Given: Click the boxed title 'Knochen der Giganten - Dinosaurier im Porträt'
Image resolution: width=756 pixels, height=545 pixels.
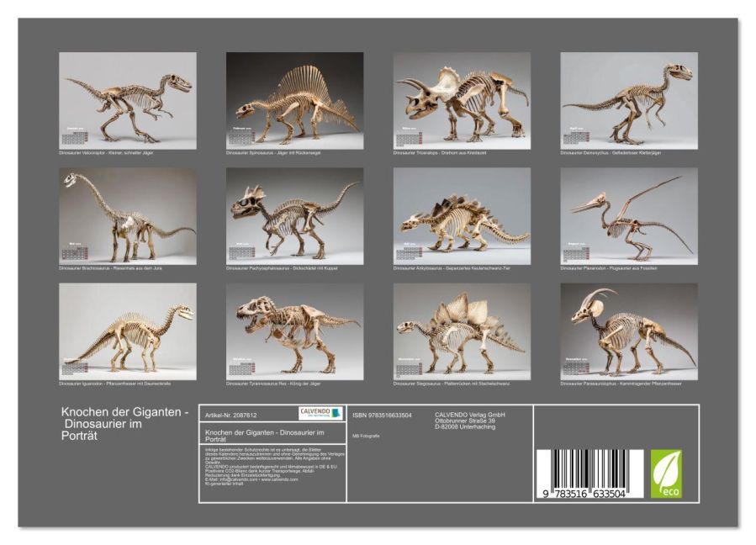Looking at the screenshot, I should (x=265, y=436).
